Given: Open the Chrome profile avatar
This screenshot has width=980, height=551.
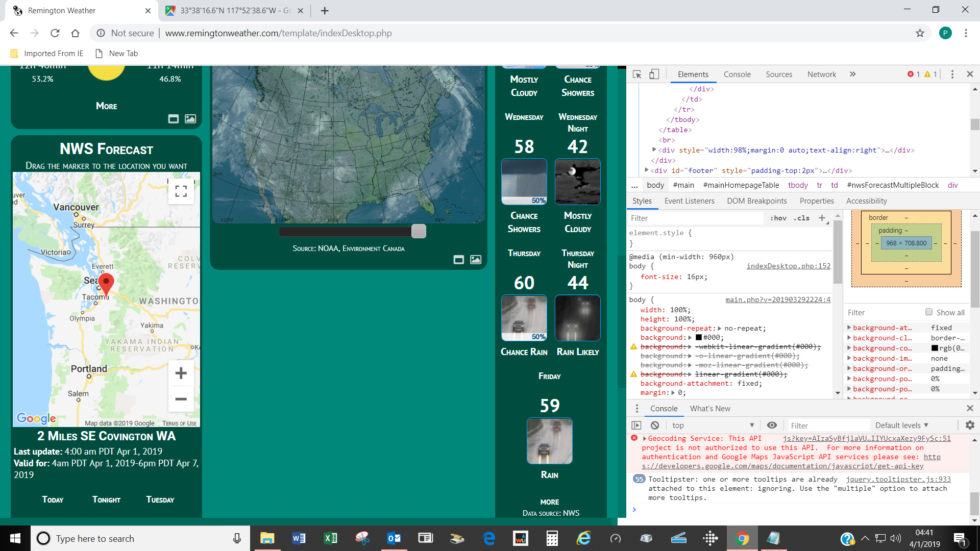Looking at the screenshot, I should tap(945, 33).
